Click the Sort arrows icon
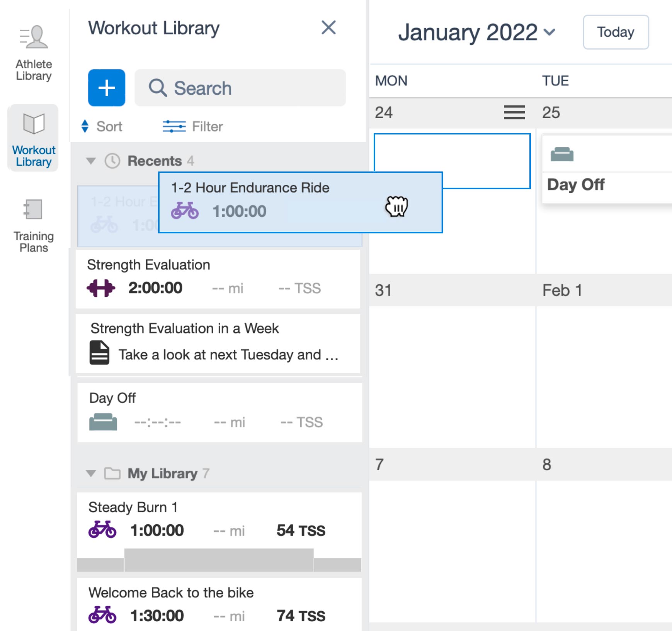 [x=85, y=126]
